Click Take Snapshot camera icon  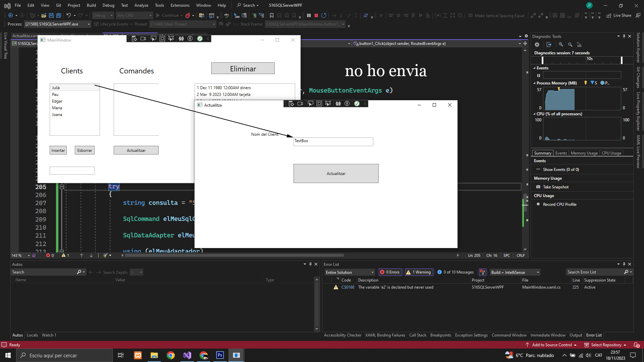(538, 187)
